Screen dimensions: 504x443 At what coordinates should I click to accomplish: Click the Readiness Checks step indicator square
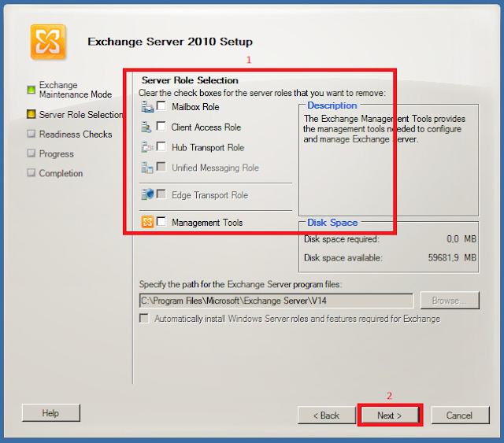[31, 134]
